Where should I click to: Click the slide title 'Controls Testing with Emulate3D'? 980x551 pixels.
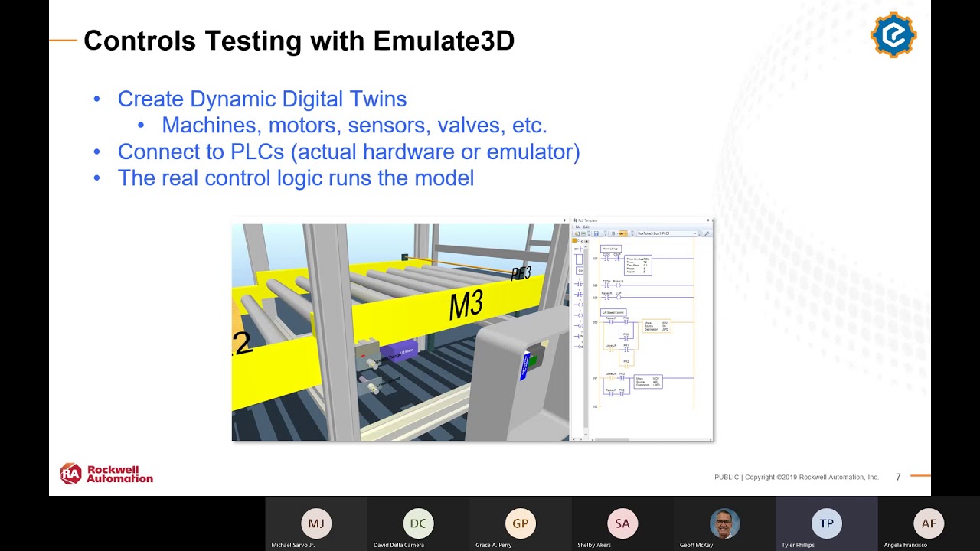click(x=299, y=41)
